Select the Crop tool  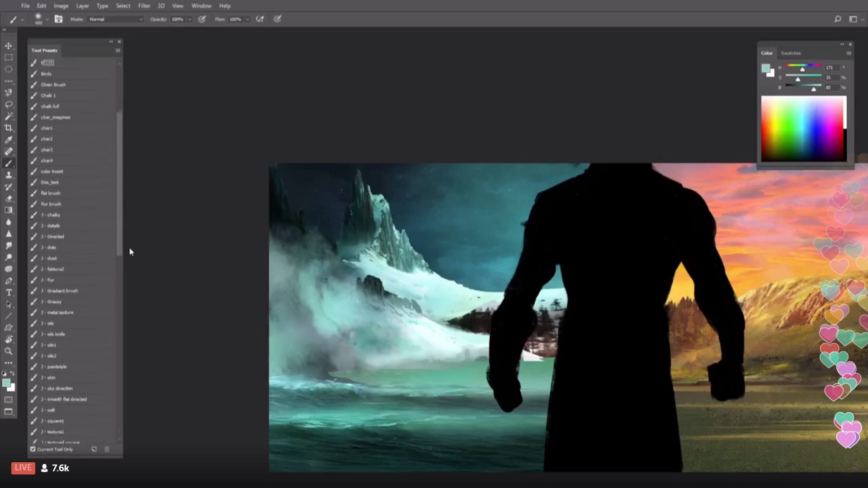(8, 128)
